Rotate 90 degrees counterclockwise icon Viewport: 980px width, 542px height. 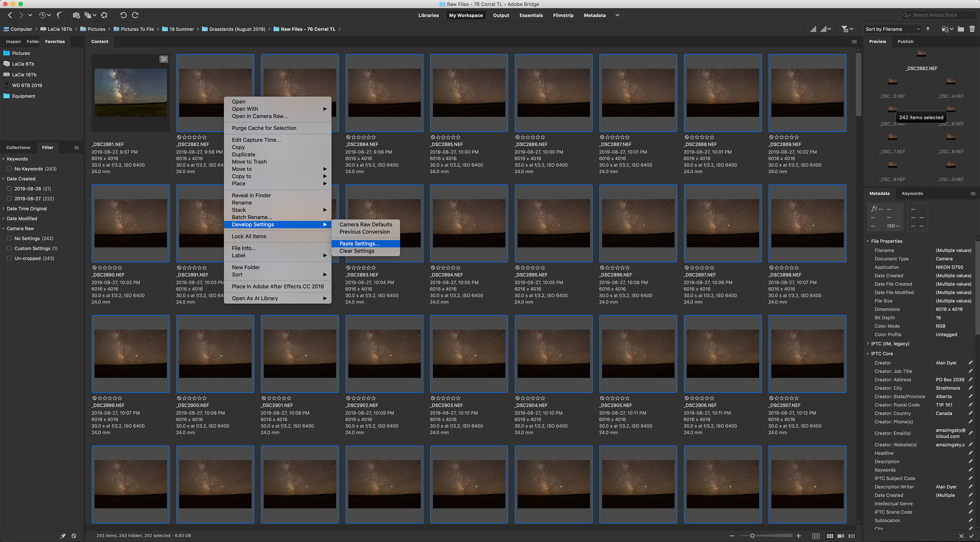(x=123, y=15)
